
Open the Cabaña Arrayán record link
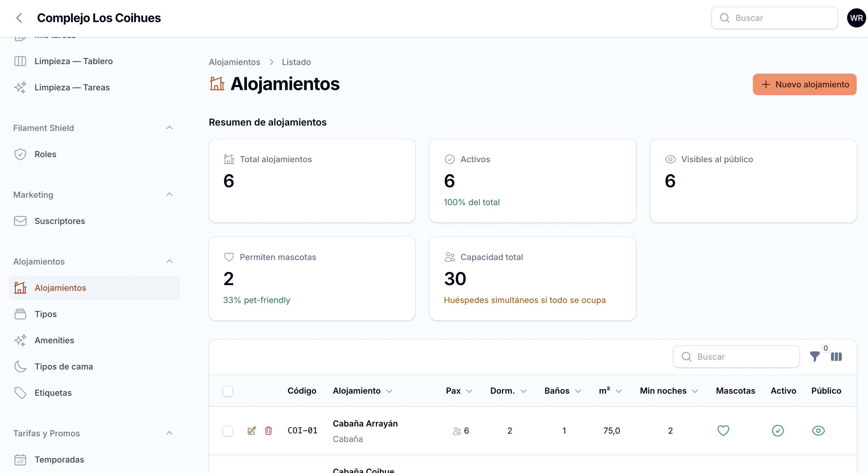(x=365, y=423)
